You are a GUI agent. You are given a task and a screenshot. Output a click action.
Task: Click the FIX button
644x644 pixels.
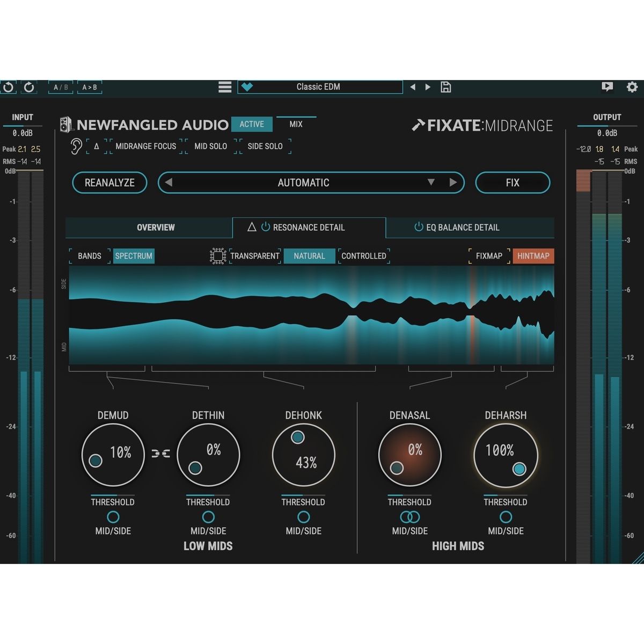513,182
